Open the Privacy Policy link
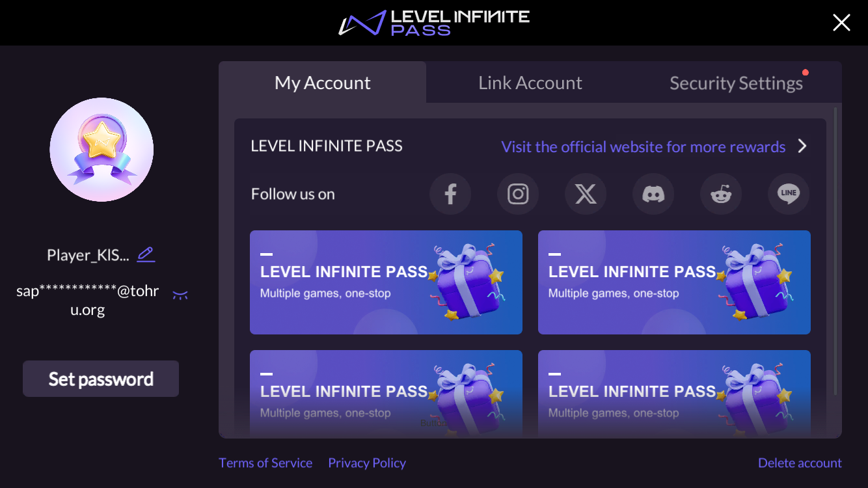 coord(366,463)
